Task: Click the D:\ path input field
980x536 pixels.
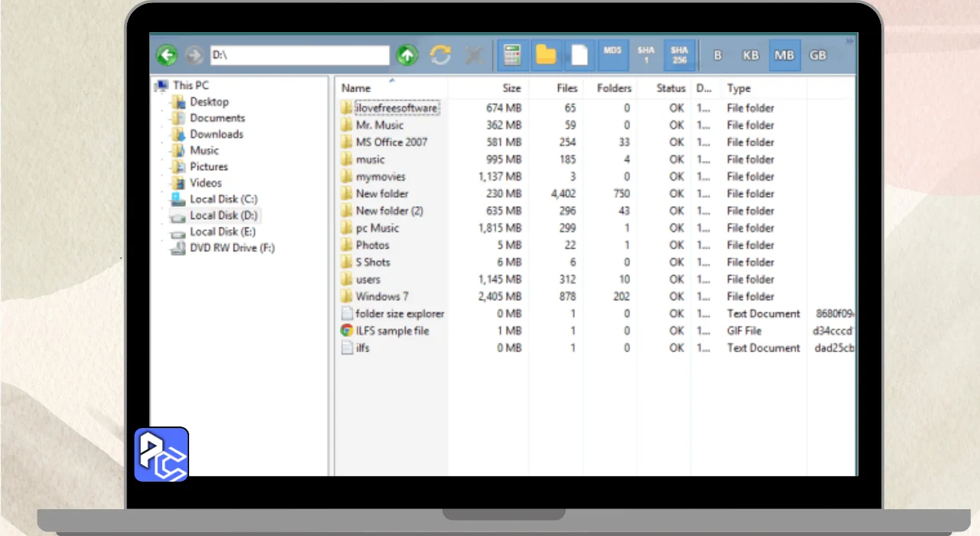Action: pyautogui.click(x=299, y=55)
